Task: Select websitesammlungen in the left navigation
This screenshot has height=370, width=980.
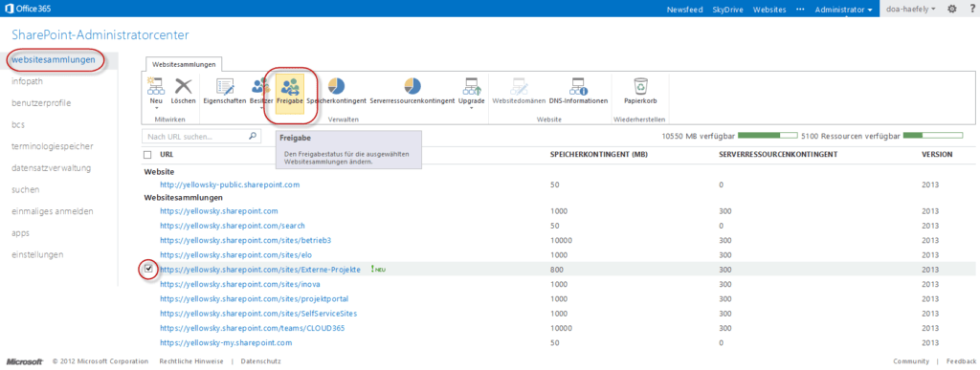Action: point(54,60)
